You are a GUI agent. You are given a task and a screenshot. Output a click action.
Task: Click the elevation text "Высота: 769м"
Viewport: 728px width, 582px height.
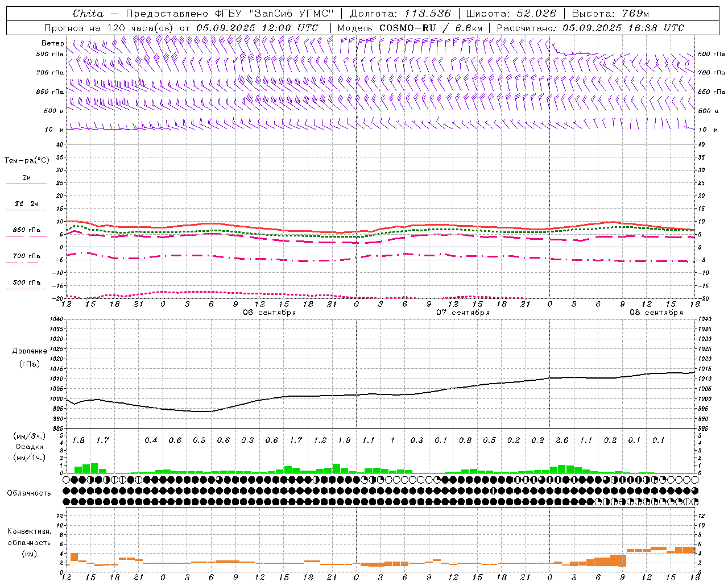point(610,14)
